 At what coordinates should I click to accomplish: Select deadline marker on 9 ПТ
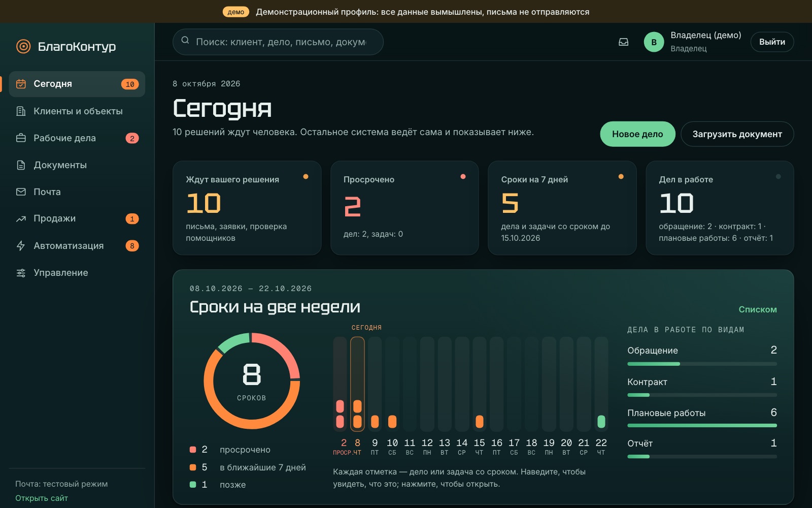[x=375, y=422]
